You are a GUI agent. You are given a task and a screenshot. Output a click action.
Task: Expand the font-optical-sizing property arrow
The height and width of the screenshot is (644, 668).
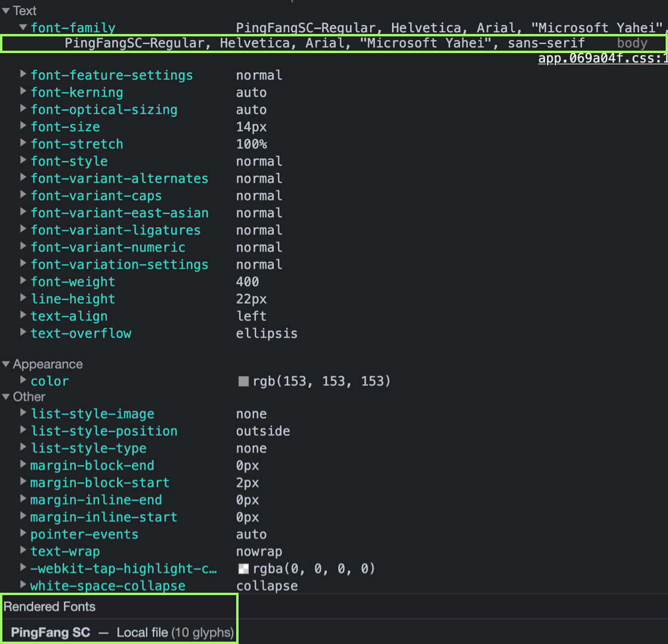[23, 109]
